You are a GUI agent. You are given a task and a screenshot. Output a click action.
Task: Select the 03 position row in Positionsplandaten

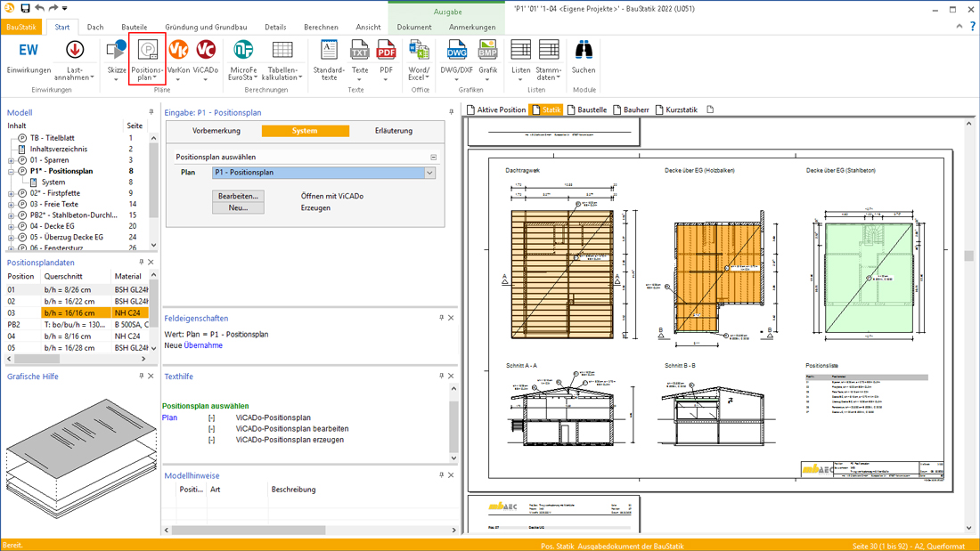coord(78,313)
